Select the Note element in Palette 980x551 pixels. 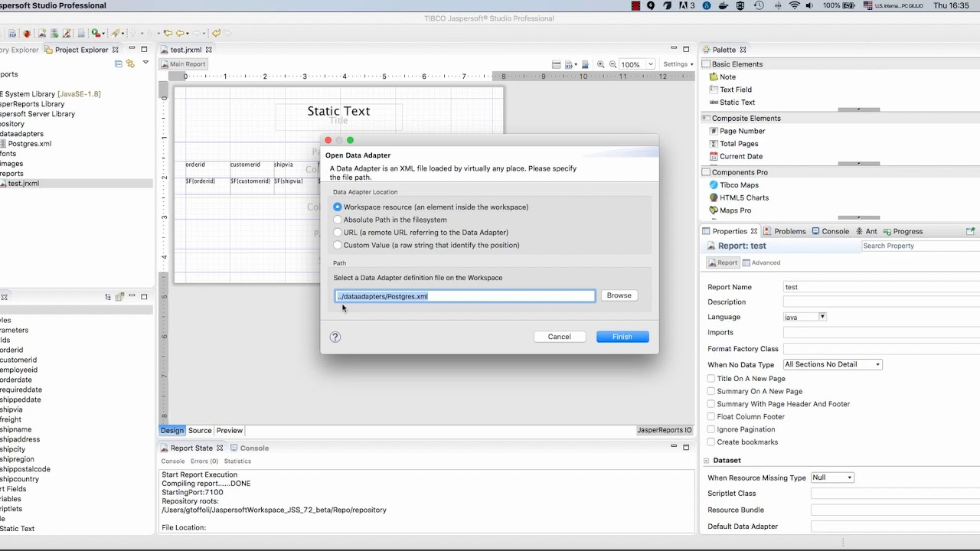723,77
